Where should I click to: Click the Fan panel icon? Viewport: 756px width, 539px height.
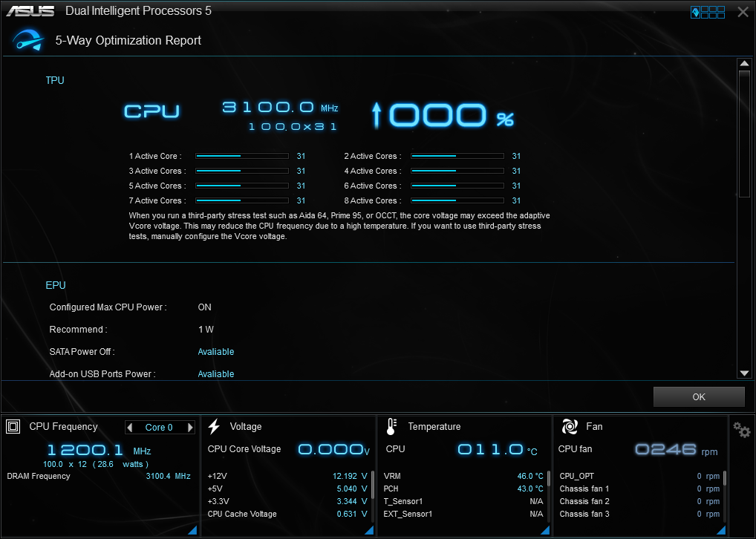click(570, 427)
